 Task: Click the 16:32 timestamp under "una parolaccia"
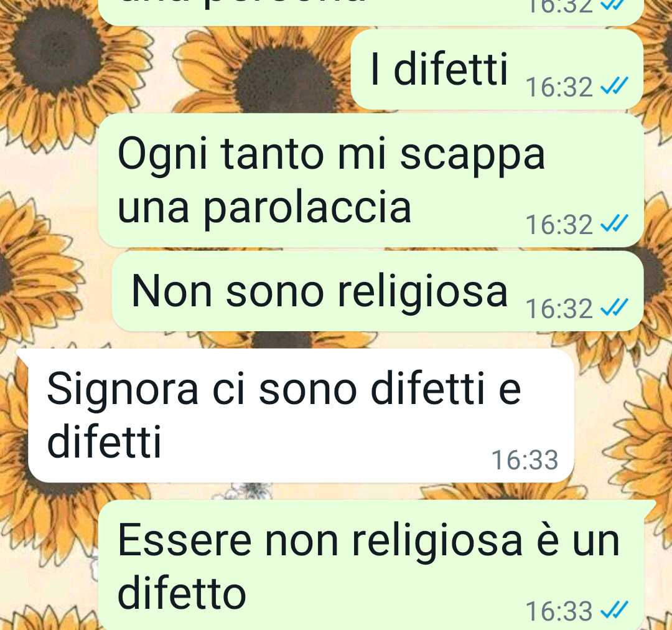pyautogui.click(x=559, y=225)
